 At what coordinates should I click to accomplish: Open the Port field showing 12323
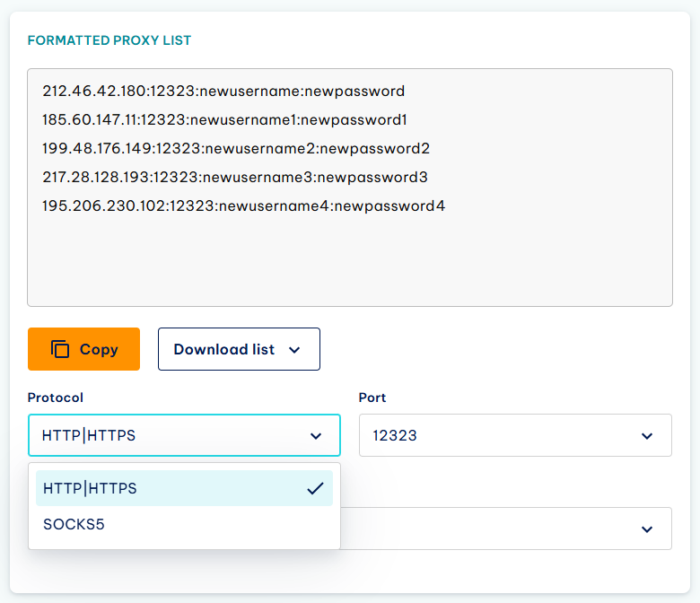pos(515,435)
